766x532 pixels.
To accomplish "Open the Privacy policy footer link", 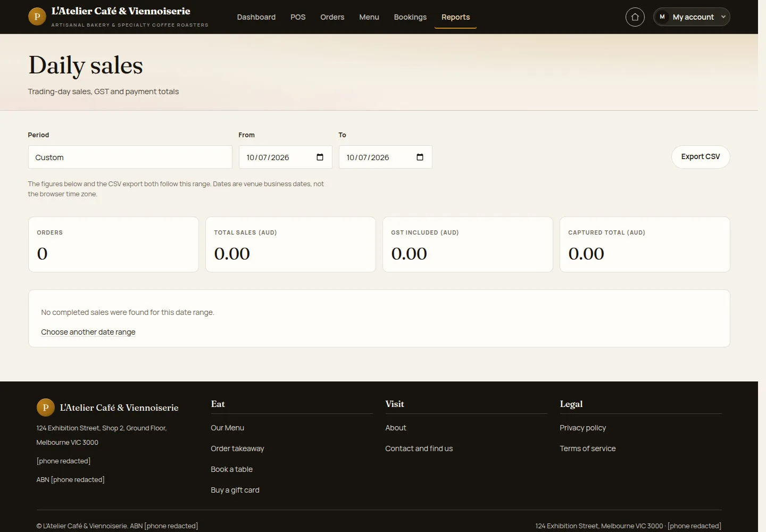I will (582, 428).
